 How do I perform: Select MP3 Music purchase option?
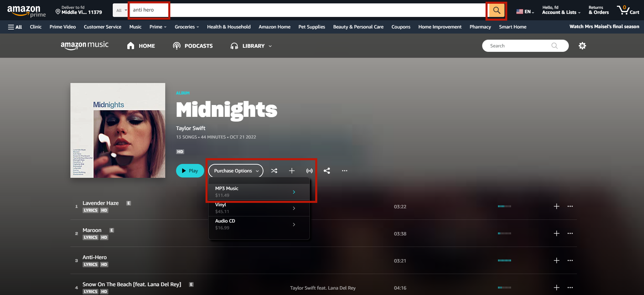pos(259,192)
